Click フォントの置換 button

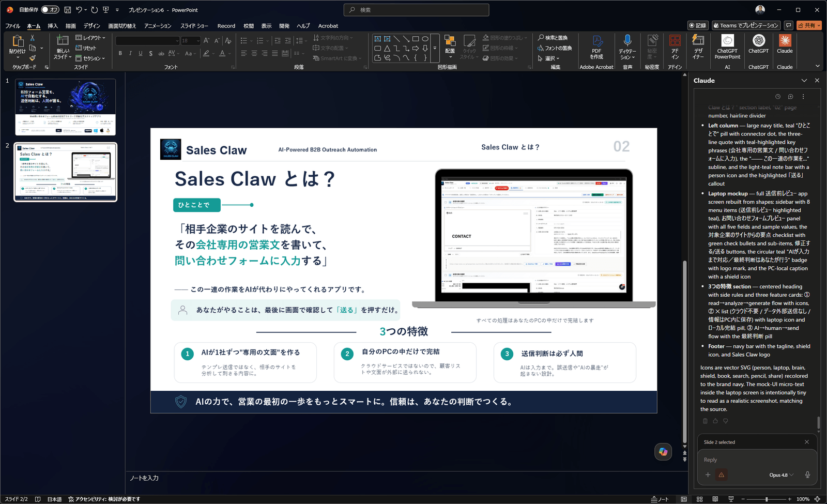(554, 48)
